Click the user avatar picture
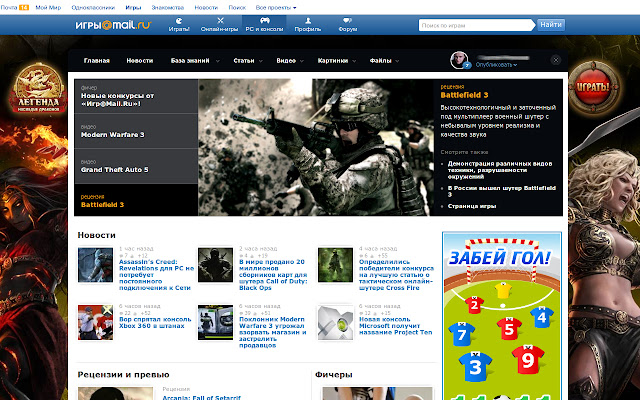The image size is (640, 400). 459,60
